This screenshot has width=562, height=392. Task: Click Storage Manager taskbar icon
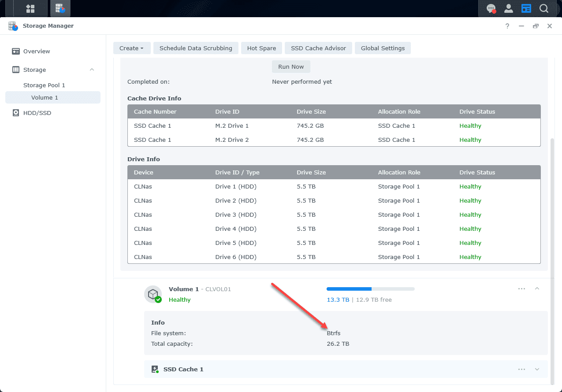click(x=60, y=8)
